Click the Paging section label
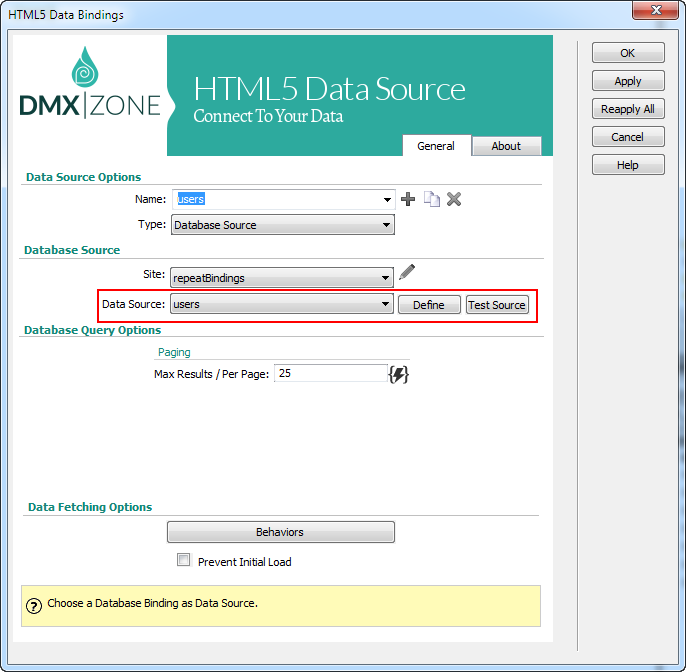 pos(174,352)
